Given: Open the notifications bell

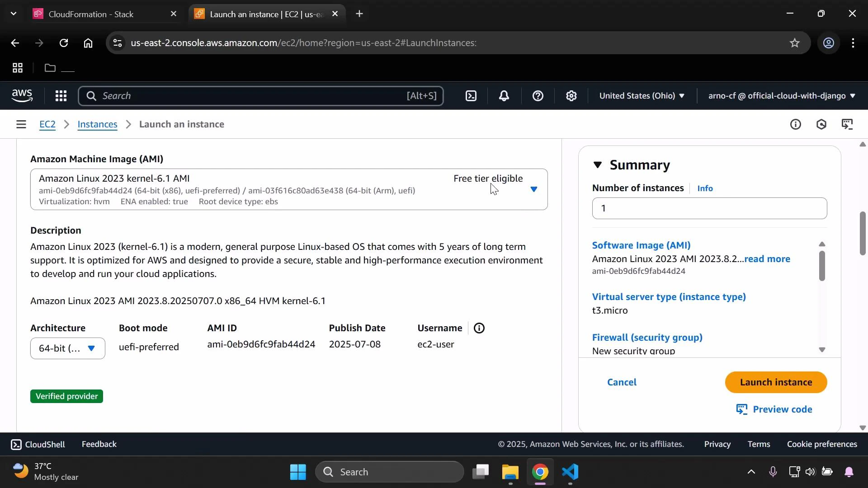Looking at the screenshot, I should 504,96.
